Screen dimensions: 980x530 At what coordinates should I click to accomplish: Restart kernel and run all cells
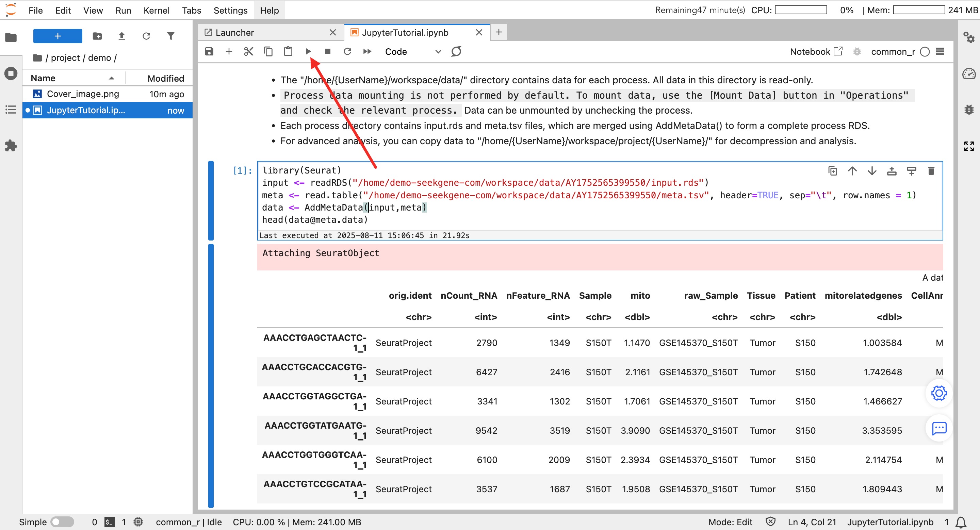click(x=367, y=51)
